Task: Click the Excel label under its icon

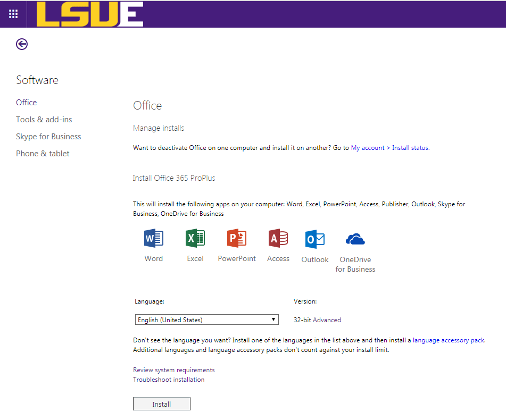Action: pyautogui.click(x=195, y=259)
